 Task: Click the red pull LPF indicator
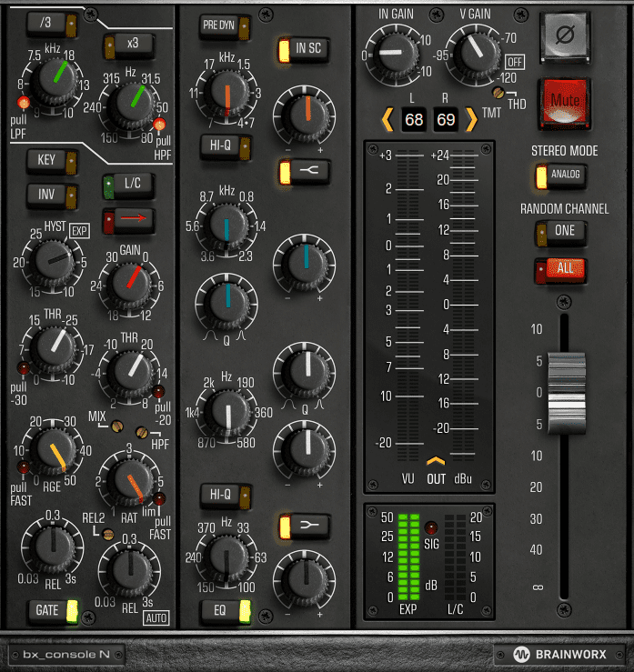pos(24,102)
